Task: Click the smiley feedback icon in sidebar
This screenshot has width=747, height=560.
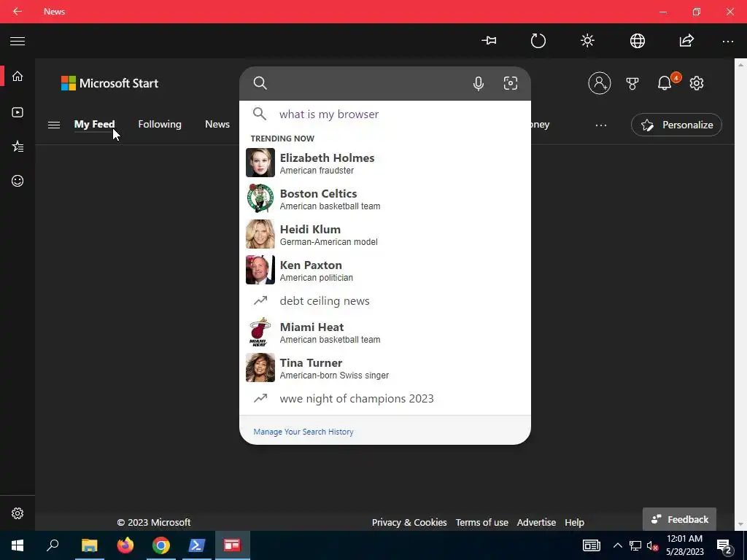Action: pyautogui.click(x=18, y=181)
